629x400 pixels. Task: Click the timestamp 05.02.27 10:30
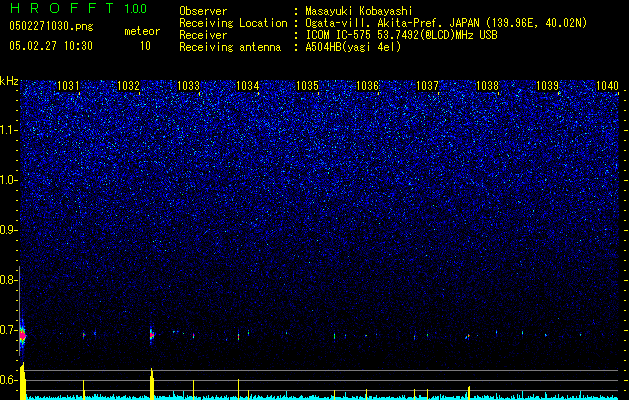[51, 46]
